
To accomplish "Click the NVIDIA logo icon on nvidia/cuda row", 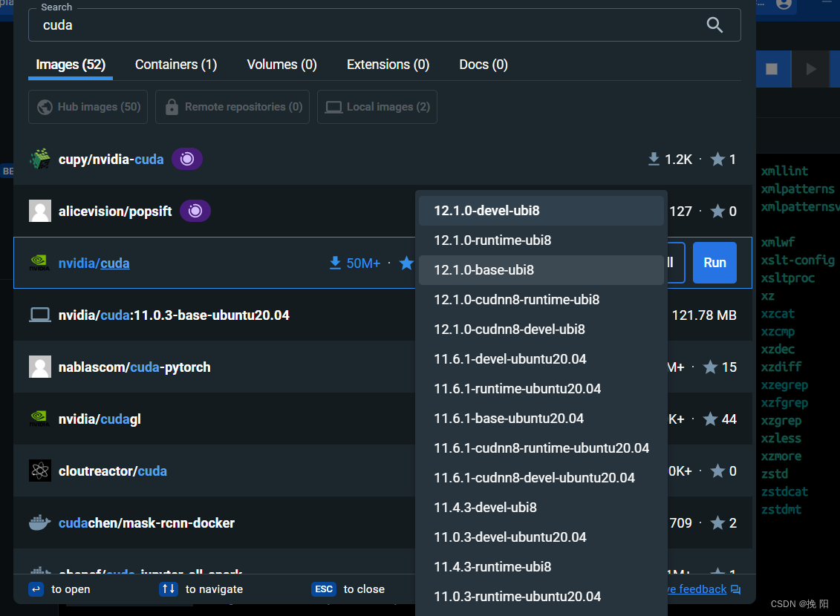I will (x=40, y=262).
